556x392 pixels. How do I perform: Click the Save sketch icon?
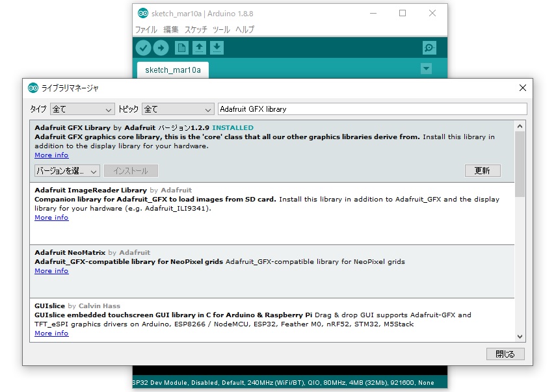[217, 47]
